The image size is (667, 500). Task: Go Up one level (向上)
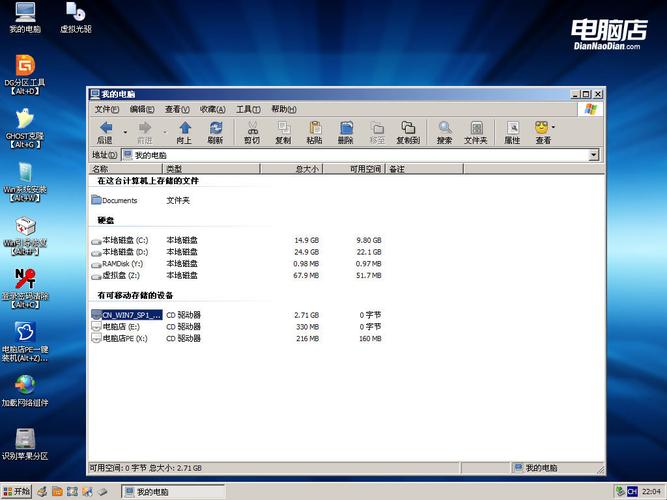[185, 132]
